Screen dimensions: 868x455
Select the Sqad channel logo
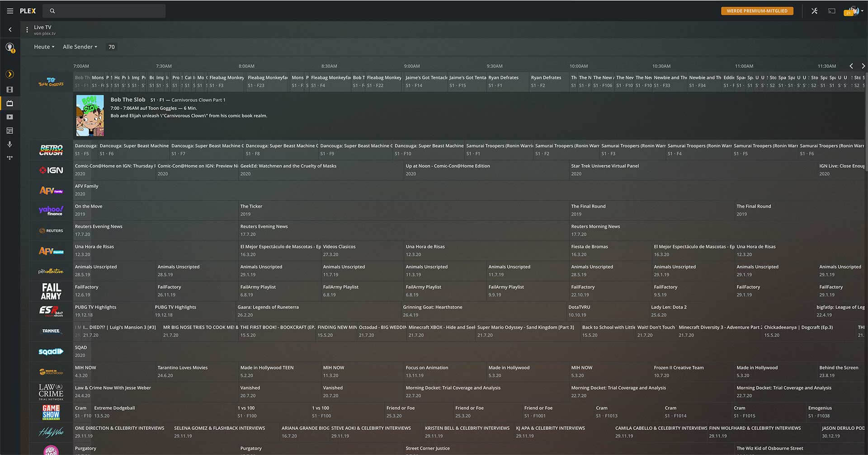(x=51, y=352)
